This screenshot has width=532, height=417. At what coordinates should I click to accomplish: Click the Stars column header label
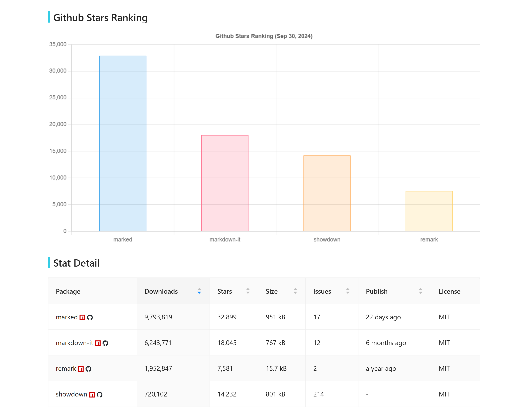pyautogui.click(x=225, y=291)
